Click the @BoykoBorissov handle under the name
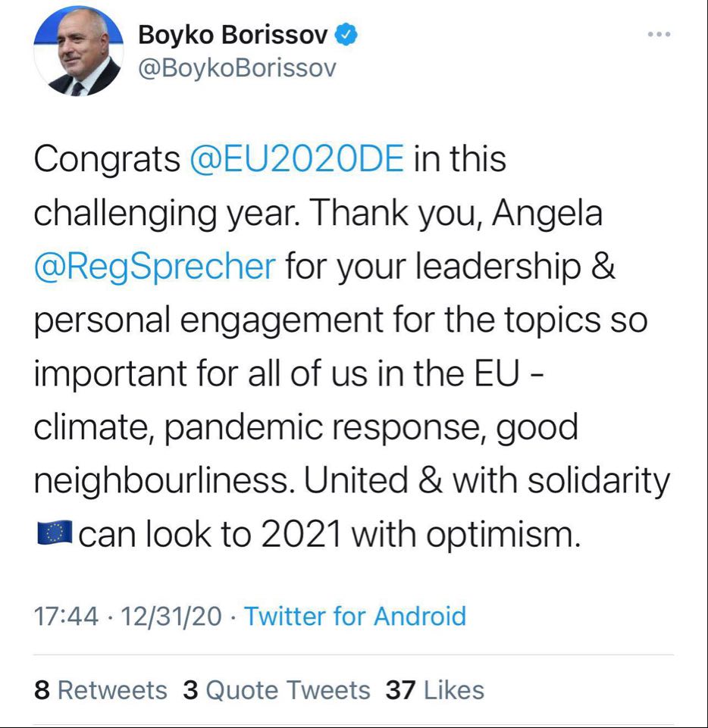The image size is (708, 728). 237,67
